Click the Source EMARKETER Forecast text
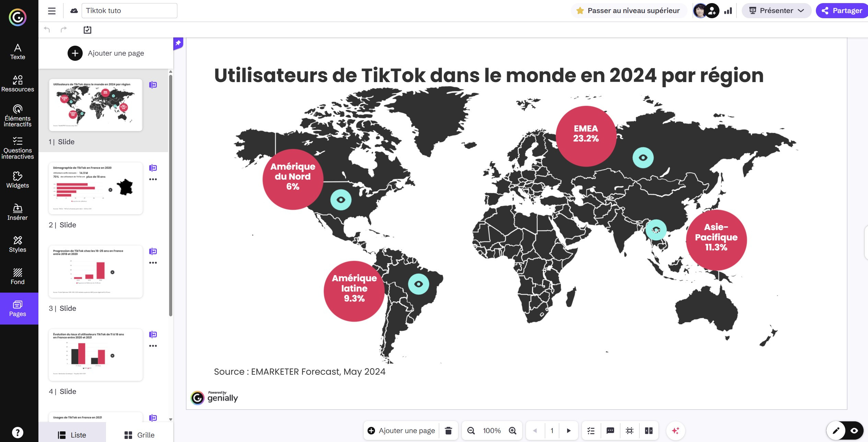 click(x=300, y=372)
